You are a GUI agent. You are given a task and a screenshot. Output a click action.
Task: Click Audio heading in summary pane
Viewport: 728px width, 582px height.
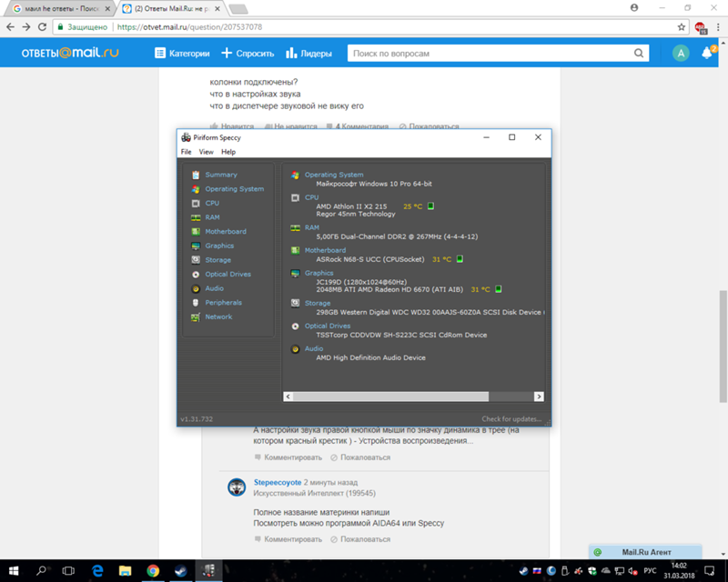point(314,348)
